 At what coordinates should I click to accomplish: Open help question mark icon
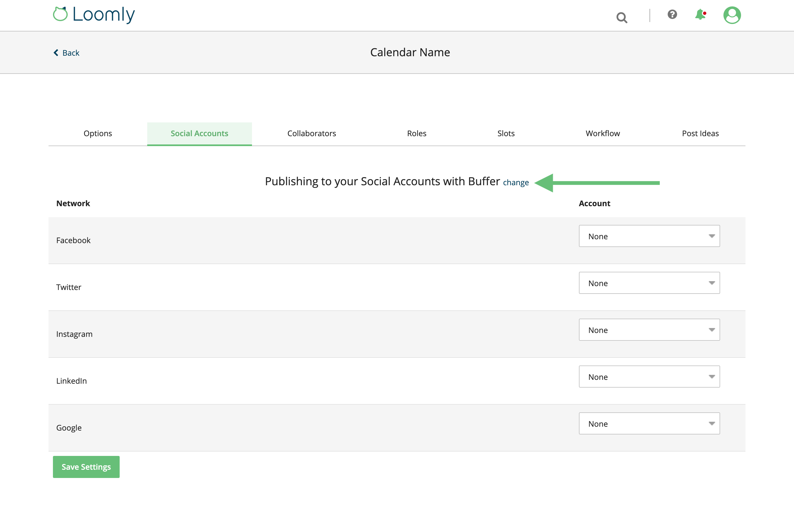point(672,14)
